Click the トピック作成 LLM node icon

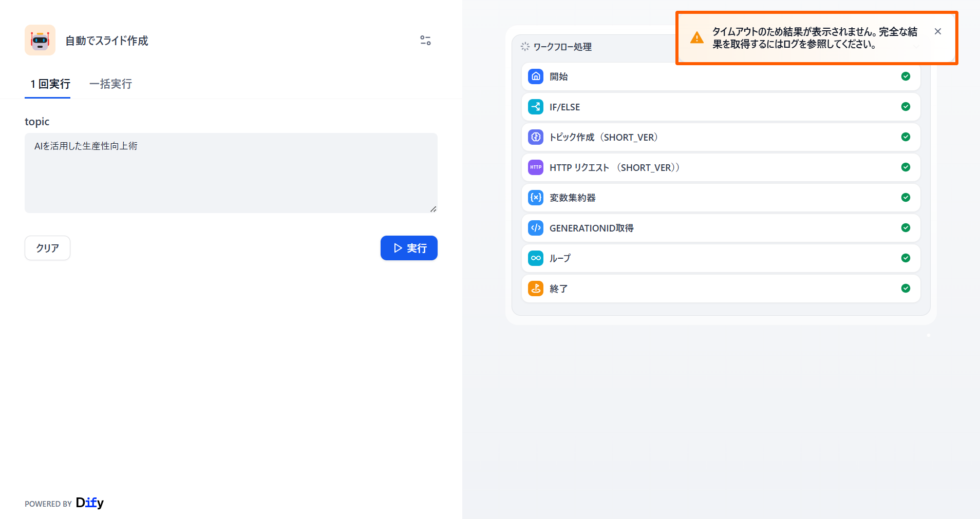tap(536, 137)
